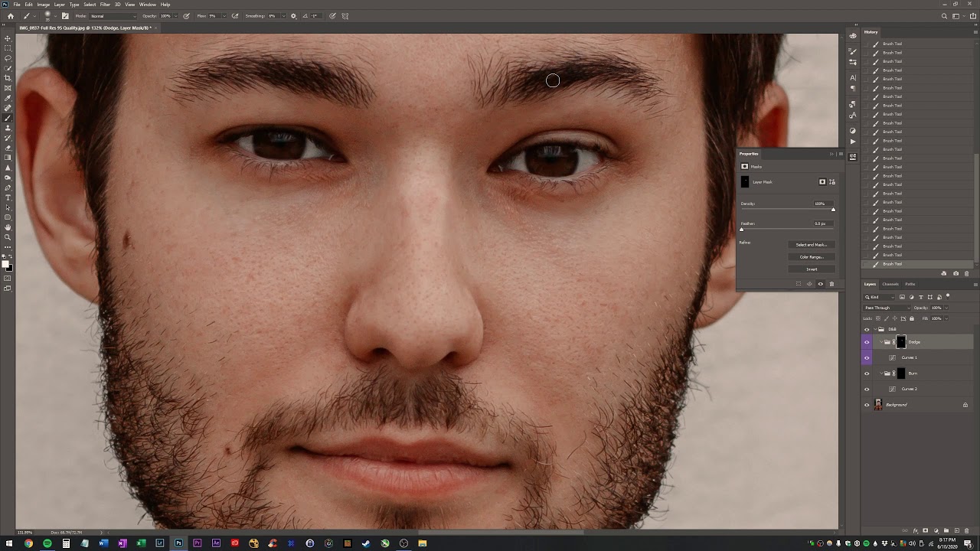Hide the D&B group
980x551 pixels.
pos(867,330)
